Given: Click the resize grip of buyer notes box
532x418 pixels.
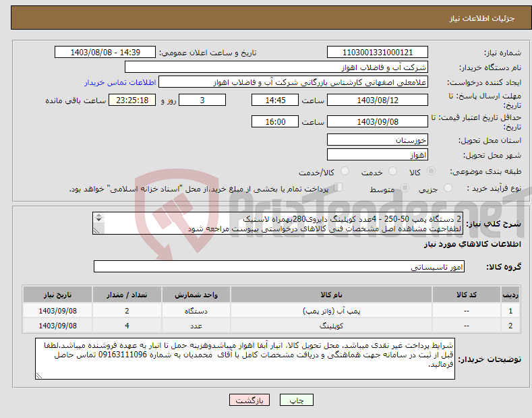Looking at the screenshot, I should pos(39,376).
